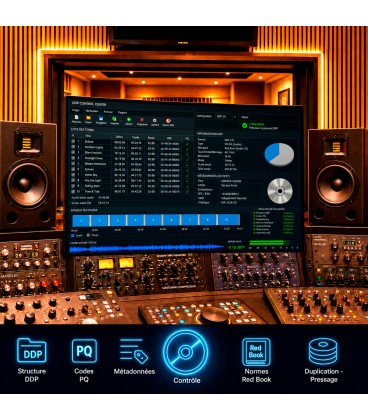Click the round green toolbar icon
The width and height of the screenshot is (368, 420).
click(x=129, y=119)
